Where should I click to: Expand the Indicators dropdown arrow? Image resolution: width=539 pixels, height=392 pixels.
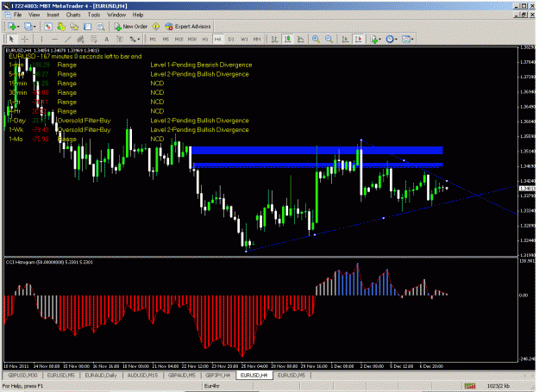click(x=379, y=39)
